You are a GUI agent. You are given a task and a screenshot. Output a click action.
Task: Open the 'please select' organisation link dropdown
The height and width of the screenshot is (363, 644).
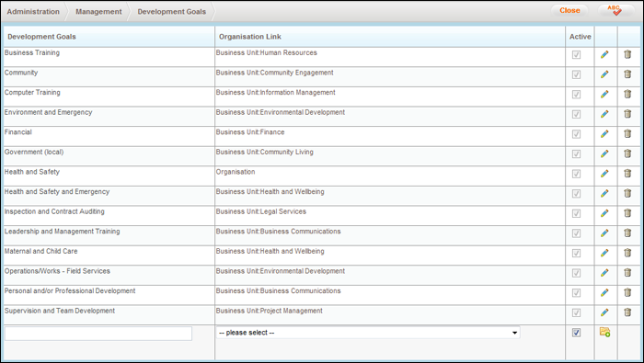coord(368,333)
